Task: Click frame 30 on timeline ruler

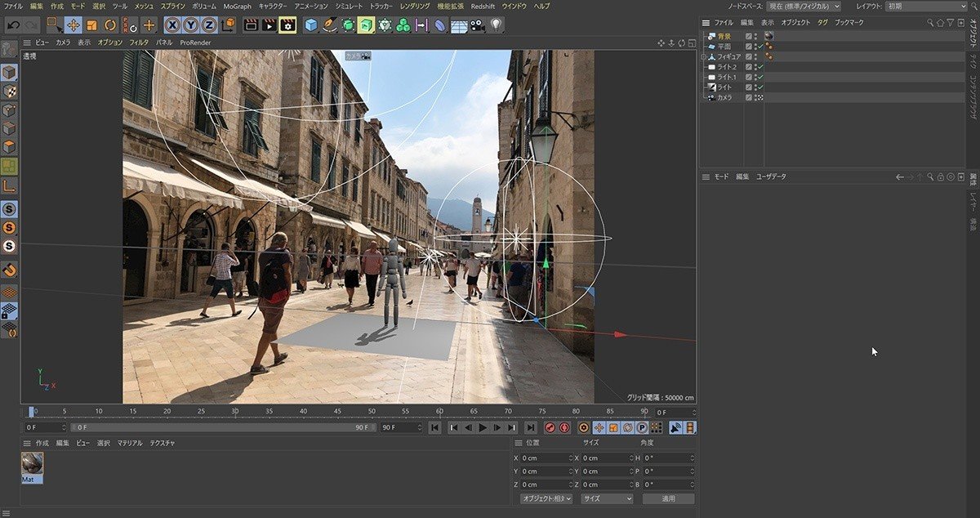Action: tap(234, 412)
